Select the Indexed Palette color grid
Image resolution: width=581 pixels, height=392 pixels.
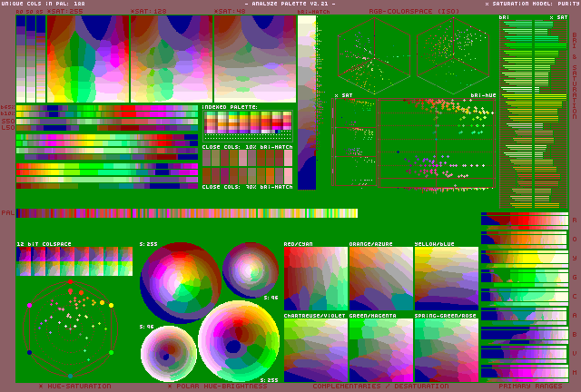coord(247,122)
